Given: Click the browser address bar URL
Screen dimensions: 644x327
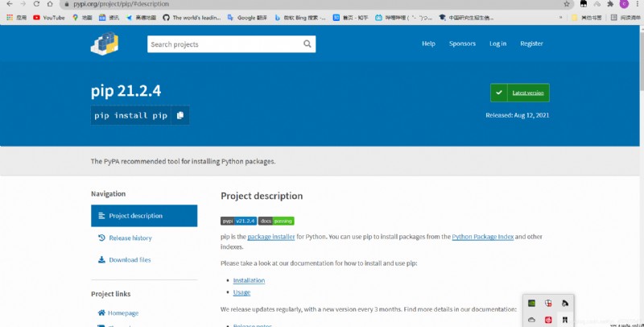Looking at the screenshot, I should click(x=122, y=4).
